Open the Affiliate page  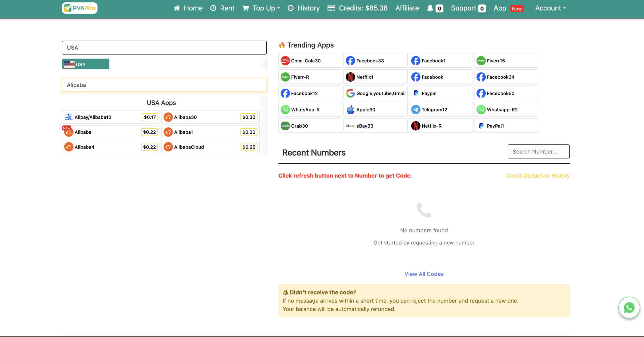[x=407, y=8]
